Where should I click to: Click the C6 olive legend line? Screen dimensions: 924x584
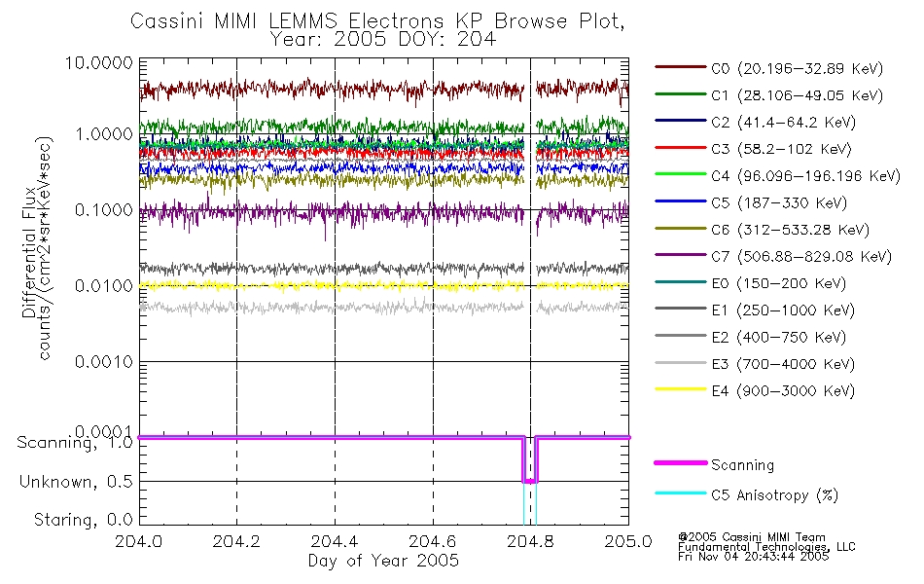click(680, 228)
